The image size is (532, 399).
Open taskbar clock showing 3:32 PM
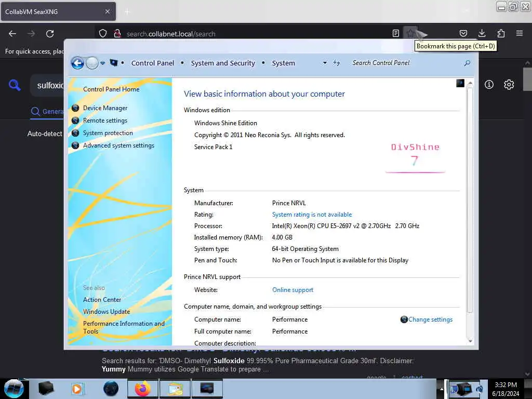point(506,389)
